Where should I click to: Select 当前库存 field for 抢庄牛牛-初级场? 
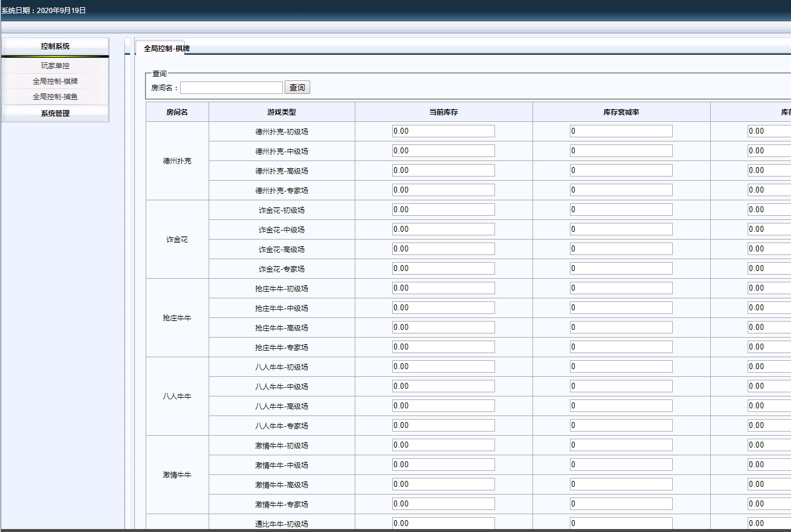pyautogui.click(x=443, y=288)
